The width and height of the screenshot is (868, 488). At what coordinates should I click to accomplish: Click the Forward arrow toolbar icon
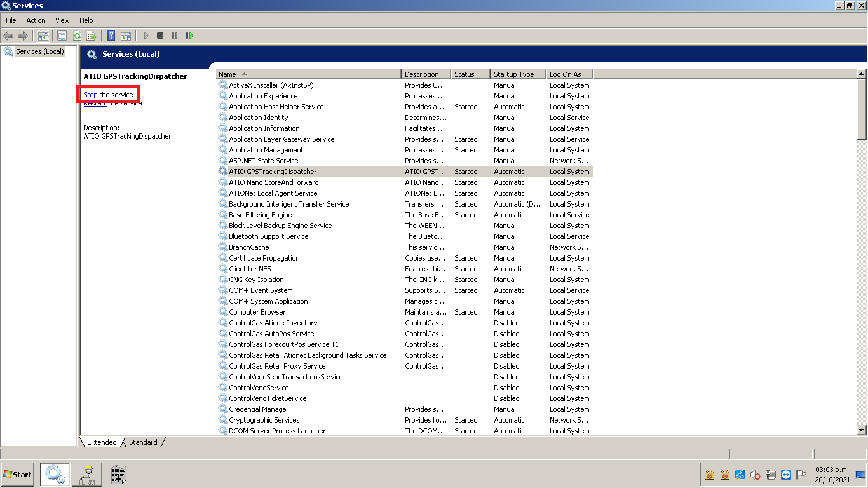(23, 36)
